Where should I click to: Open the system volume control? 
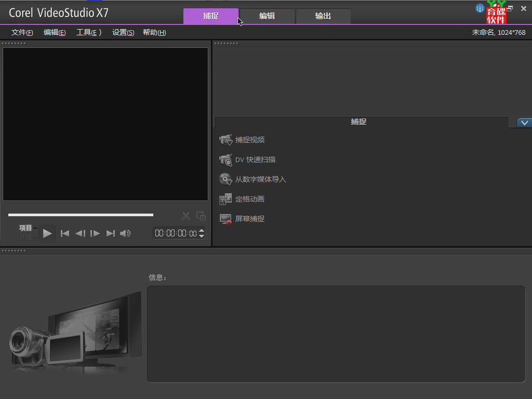point(125,233)
